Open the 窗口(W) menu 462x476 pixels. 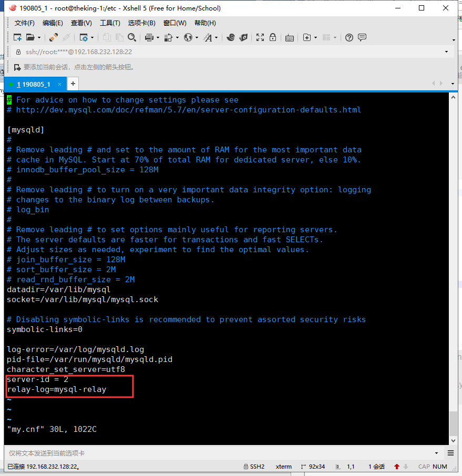click(x=174, y=23)
